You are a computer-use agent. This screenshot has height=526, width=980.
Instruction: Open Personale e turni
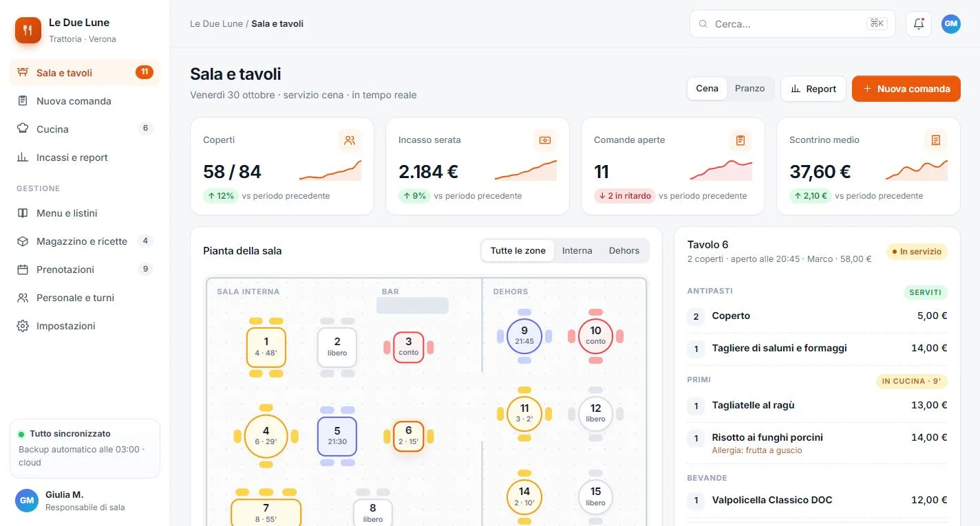(x=85, y=298)
